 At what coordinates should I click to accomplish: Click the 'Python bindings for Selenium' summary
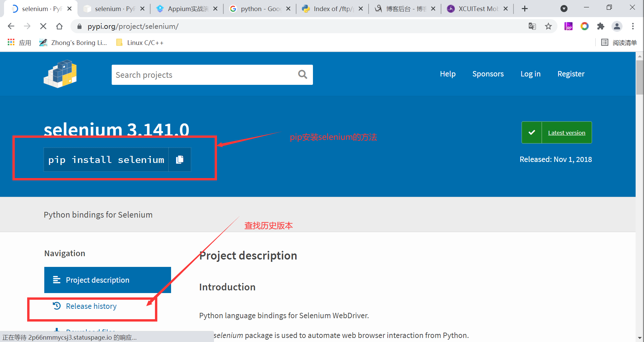(x=98, y=215)
